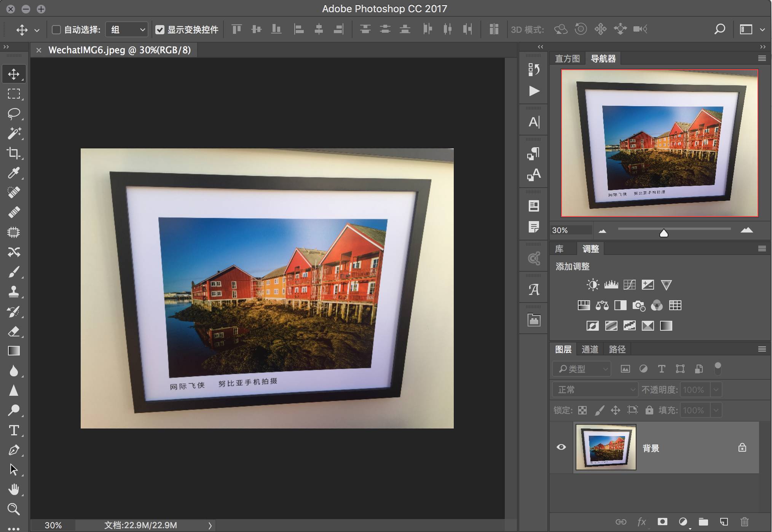The image size is (772, 532).
Task: Click the 背景 layer thumbnail
Action: [x=606, y=447]
